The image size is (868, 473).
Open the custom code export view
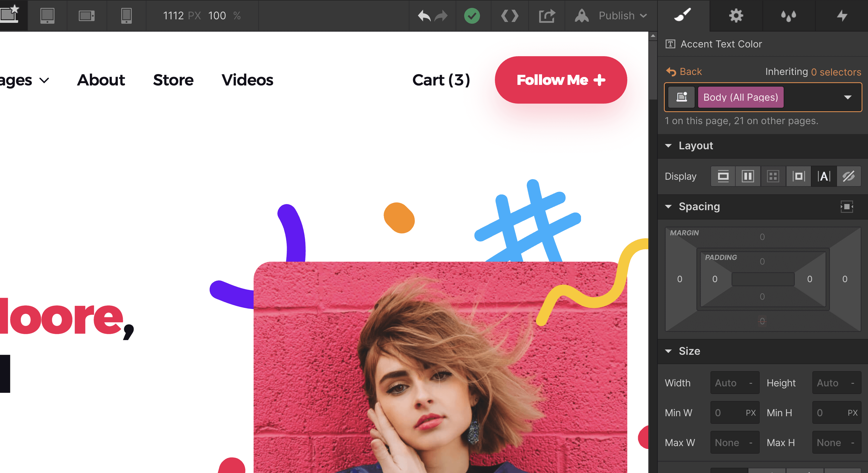(509, 16)
